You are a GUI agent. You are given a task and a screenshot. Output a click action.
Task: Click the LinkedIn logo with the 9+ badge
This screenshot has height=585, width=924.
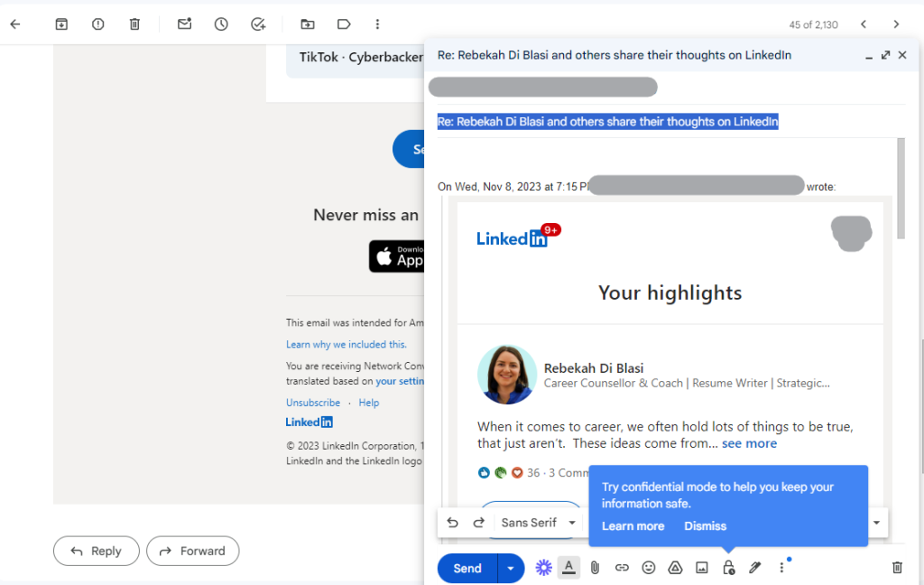pos(519,236)
